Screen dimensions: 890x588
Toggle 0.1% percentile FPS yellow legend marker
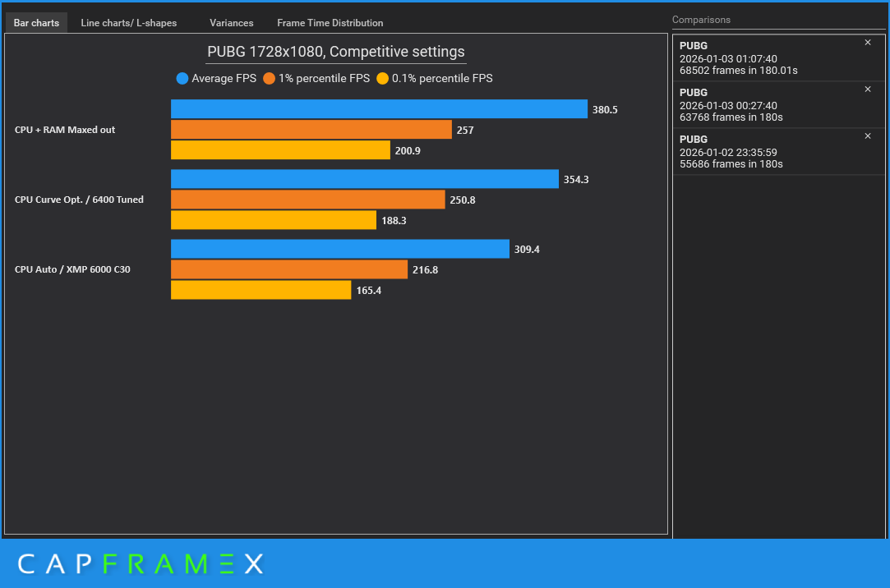(383, 78)
